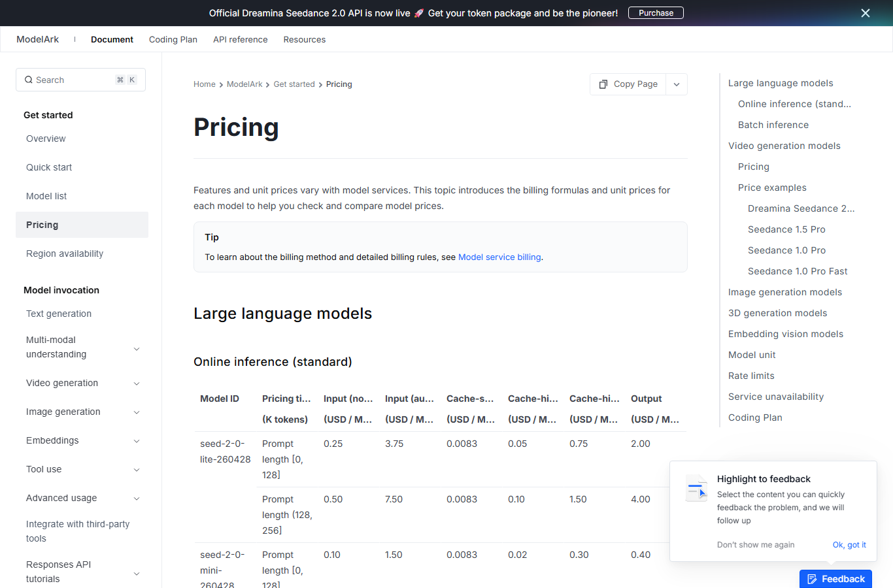Open the Resources tab
893x588 pixels.
(x=305, y=39)
